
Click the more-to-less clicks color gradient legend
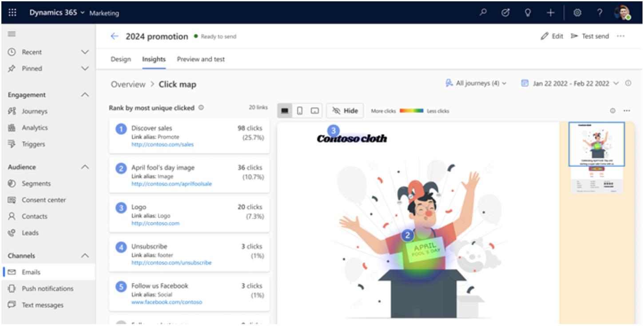[411, 111]
